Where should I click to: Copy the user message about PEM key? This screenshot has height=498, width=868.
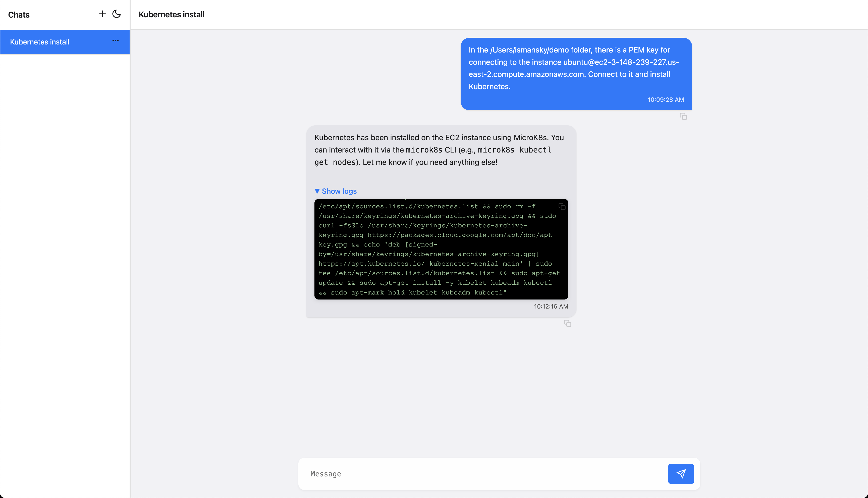tap(683, 117)
